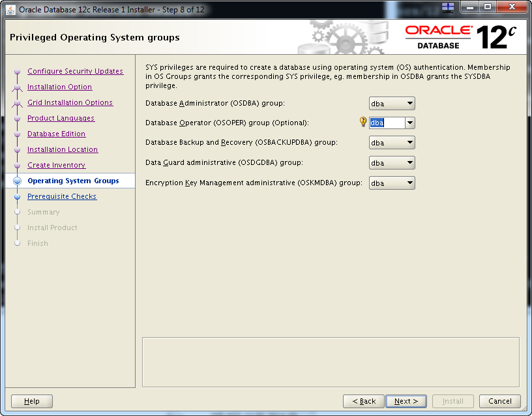The height and width of the screenshot is (416, 532).
Task: Click the Next button
Action: click(x=406, y=402)
